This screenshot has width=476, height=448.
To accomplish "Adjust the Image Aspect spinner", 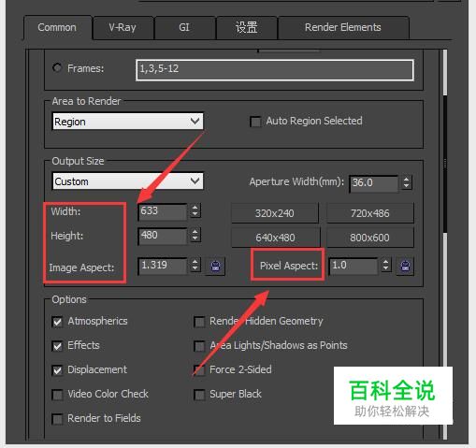I will [x=195, y=265].
